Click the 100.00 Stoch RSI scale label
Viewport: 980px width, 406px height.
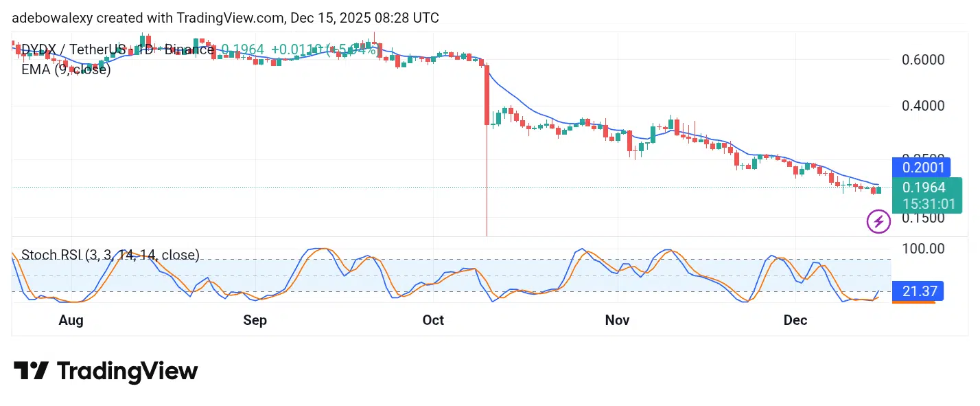(x=923, y=248)
